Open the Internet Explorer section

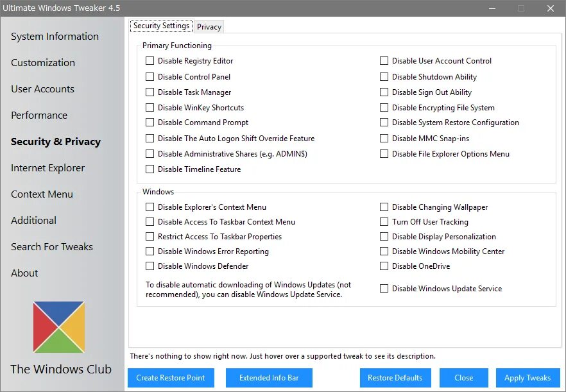(47, 168)
